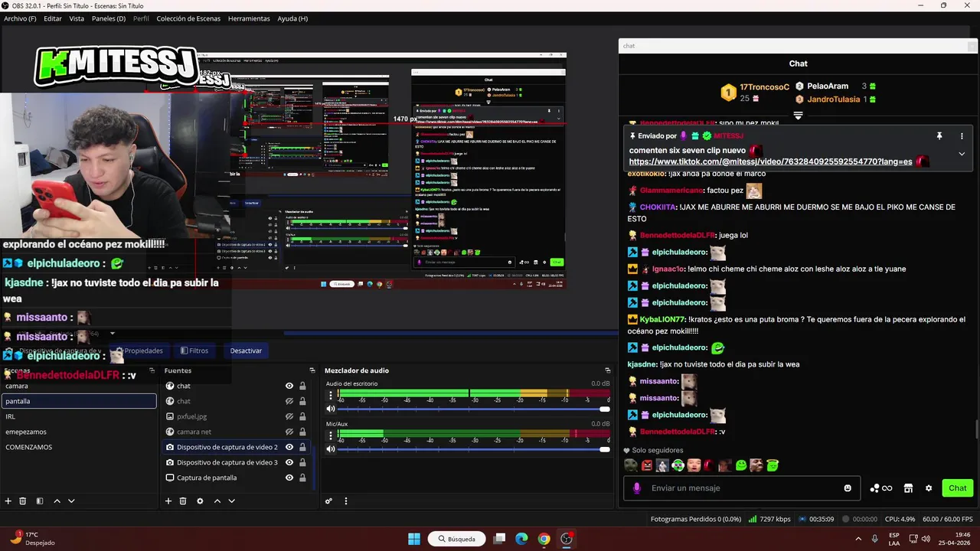This screenshot has height=551, width=980.
Task: Open Audio del escritorio three-dot options
Action: 331,396
